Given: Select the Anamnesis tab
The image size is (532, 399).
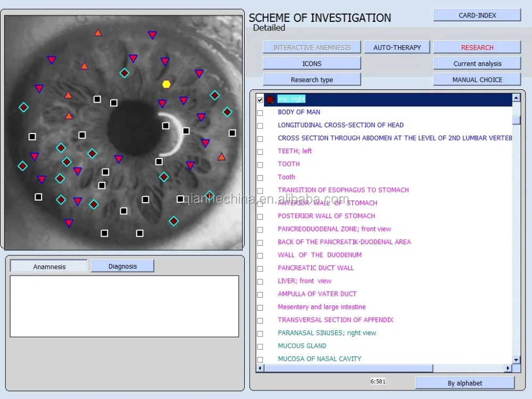Looking at the screenshot, I should (49, 267).
